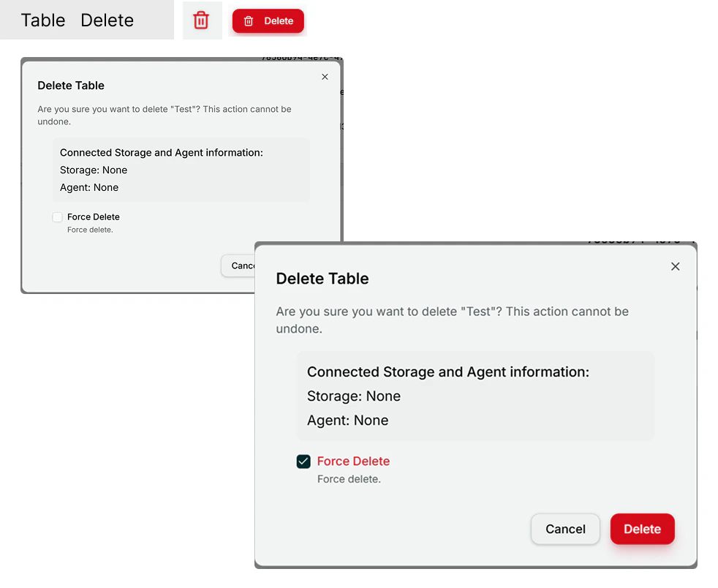Close the larger Delete Table dialog with the X
Screen dimensions: 718x588
675,266
